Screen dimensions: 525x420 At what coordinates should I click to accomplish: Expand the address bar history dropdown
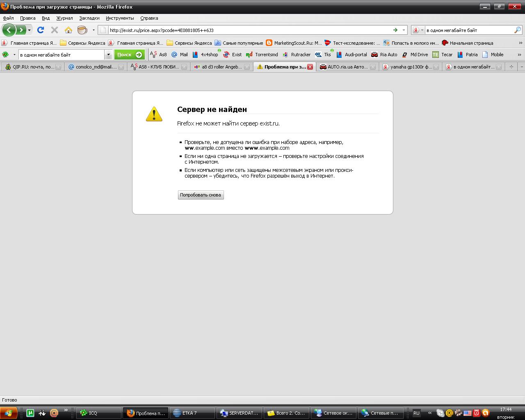click(404, 30)
